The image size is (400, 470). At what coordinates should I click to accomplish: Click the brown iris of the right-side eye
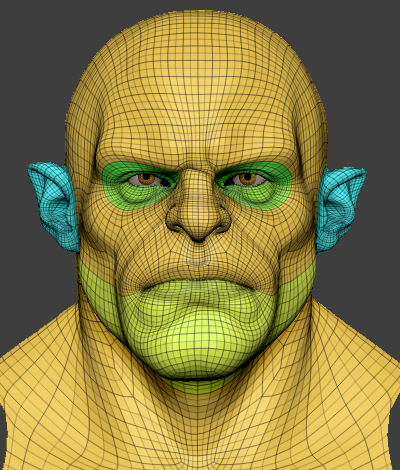click(x=247, y=179)
